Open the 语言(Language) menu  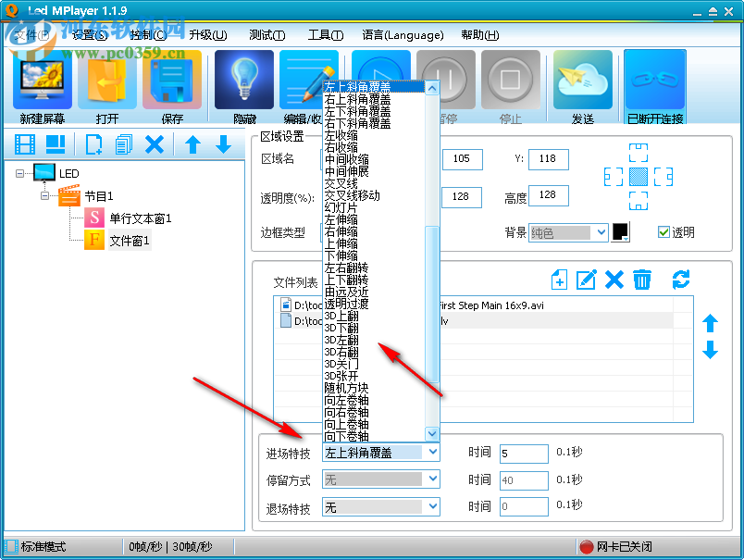pos(402,34)
